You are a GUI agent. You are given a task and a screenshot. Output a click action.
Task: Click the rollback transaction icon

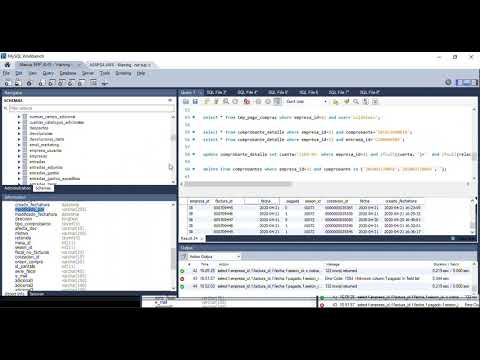coord(267,101)
